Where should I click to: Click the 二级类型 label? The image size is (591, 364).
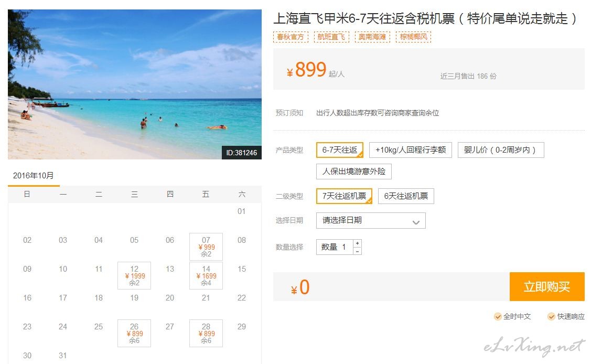point(289,196)
